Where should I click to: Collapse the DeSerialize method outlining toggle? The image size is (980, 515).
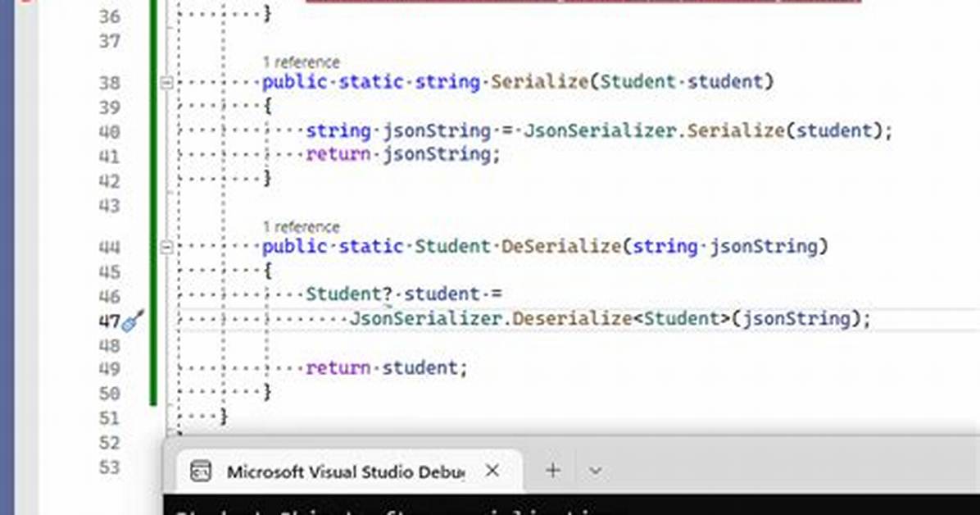pos(166,247)
